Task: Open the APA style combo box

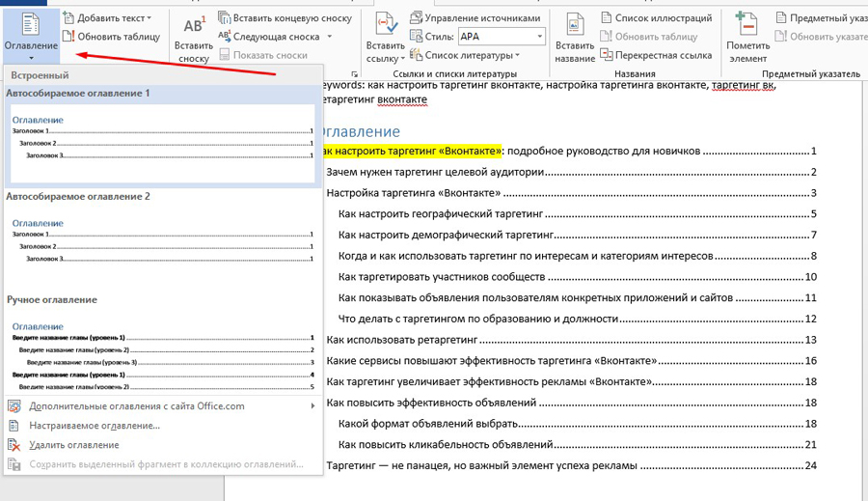Action: (502, 37)
